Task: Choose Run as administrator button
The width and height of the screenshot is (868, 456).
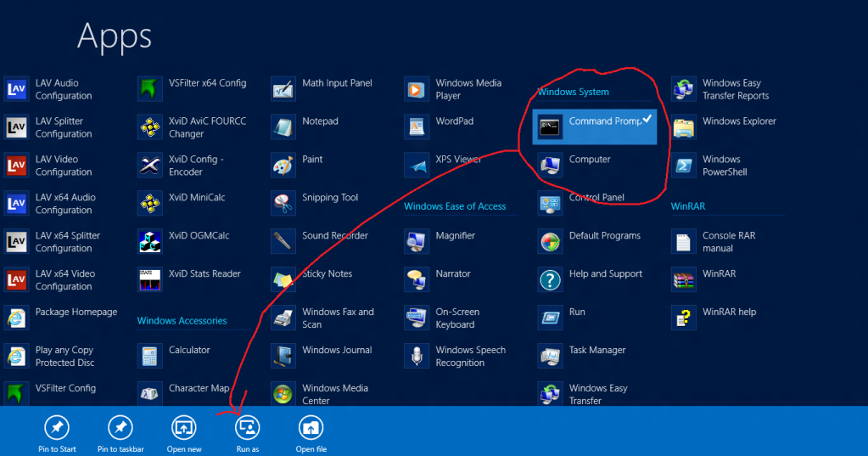Action: click(x=248, y=434)
